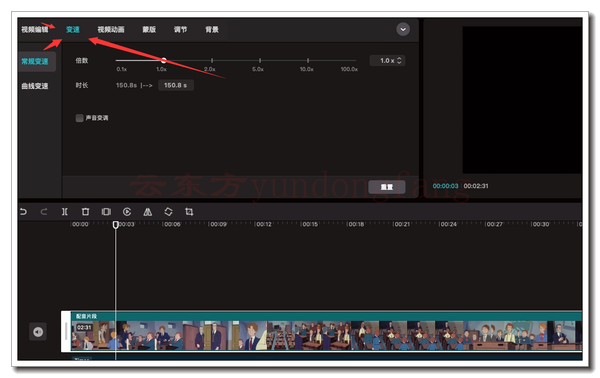This screenshot has height=378, width=600.
Task: Delete the selected clip with trash icon
Action: coord(85,212)
